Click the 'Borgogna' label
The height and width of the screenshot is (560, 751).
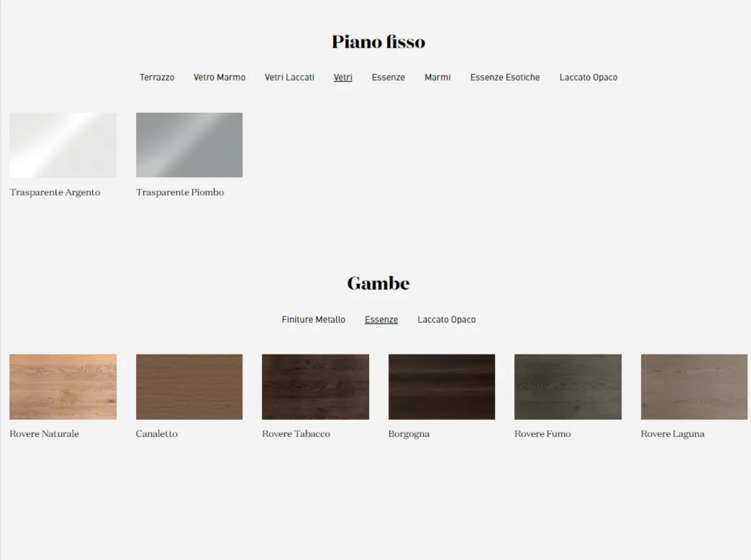pyautogui.click(x=409, y=434)
